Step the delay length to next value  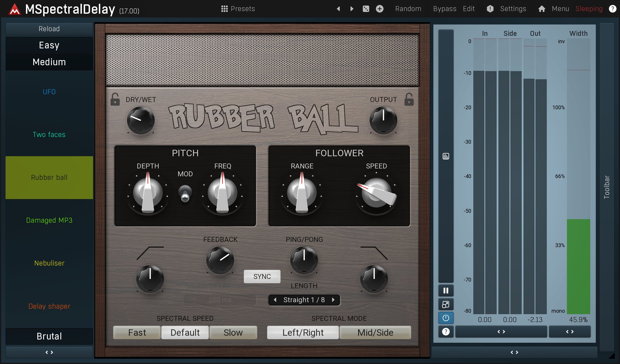333,300
